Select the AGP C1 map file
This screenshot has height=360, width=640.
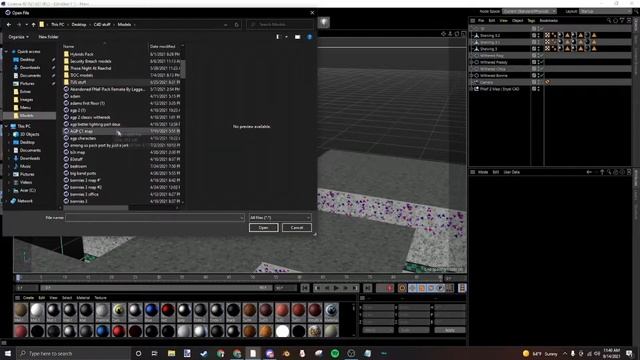click(x=81, y=131)
